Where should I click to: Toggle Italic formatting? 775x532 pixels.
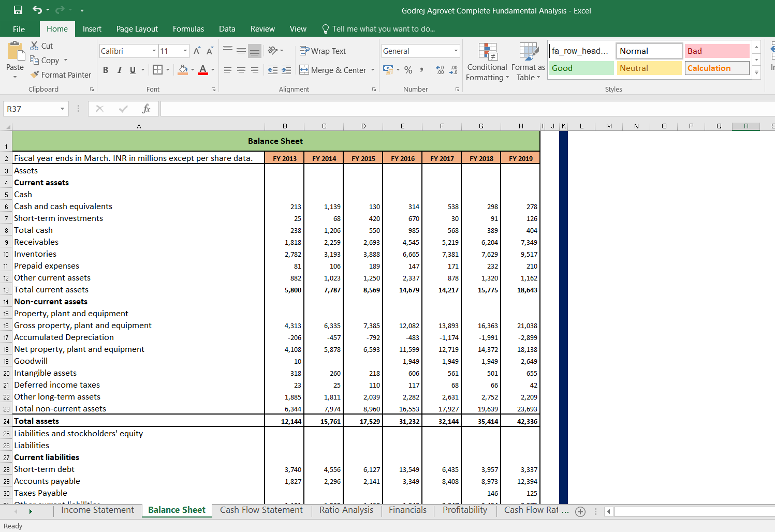[120, 70]
